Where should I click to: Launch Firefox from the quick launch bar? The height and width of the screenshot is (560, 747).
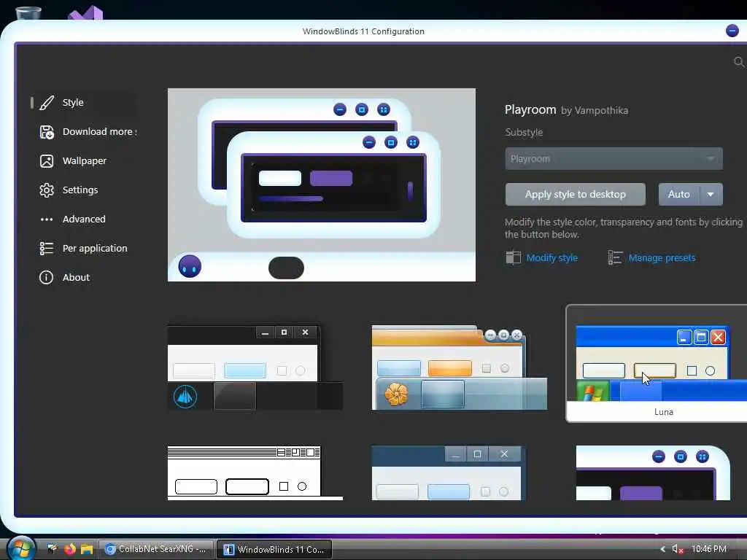tap(70, 549)
